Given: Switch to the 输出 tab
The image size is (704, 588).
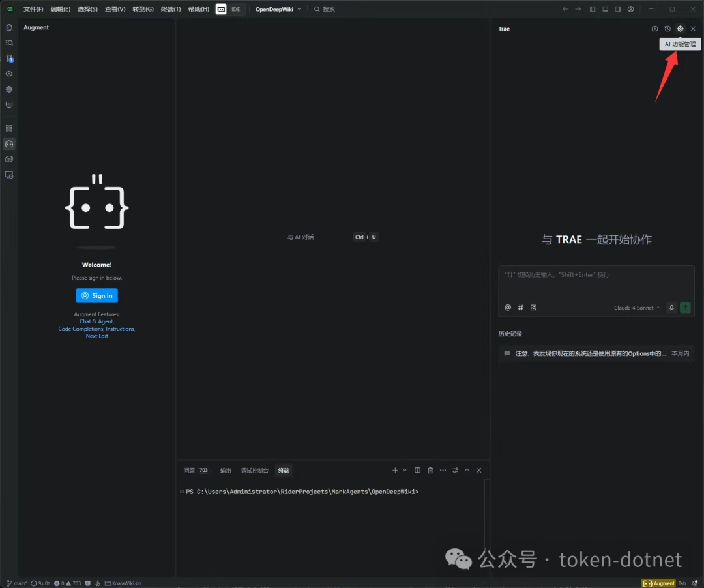Looking at the screenshot, I should pyautogui.click(x=226, y=471).
